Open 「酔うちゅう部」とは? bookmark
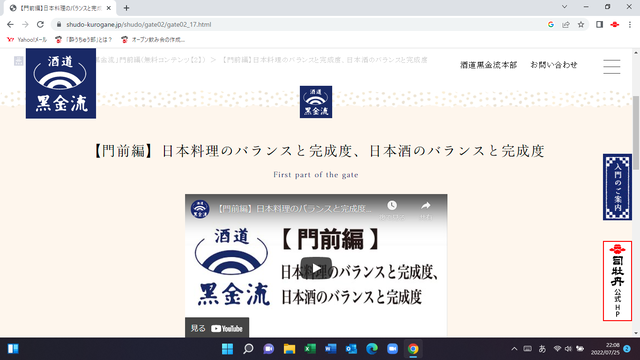Viewport: 640px width, 360px height. 83,40
